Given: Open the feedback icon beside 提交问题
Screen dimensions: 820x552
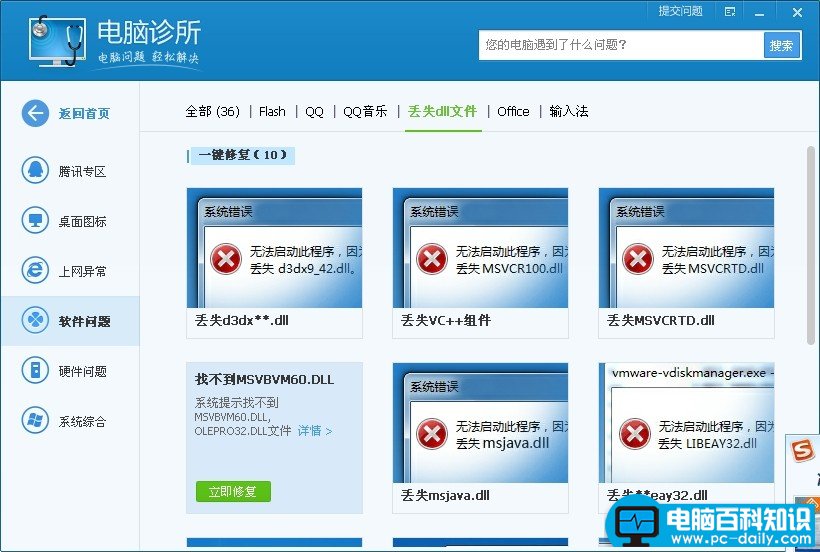Looking at the screenshot, I should point(730,12).
